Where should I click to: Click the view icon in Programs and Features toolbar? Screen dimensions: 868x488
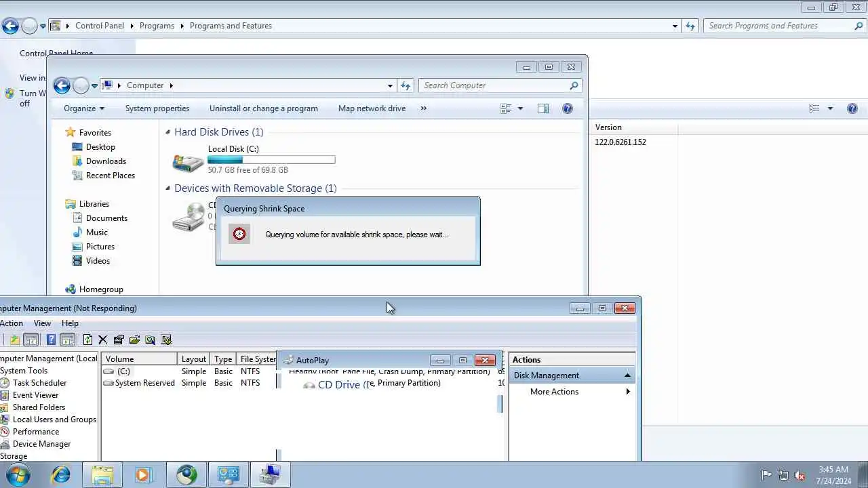[x=814, y=108]
